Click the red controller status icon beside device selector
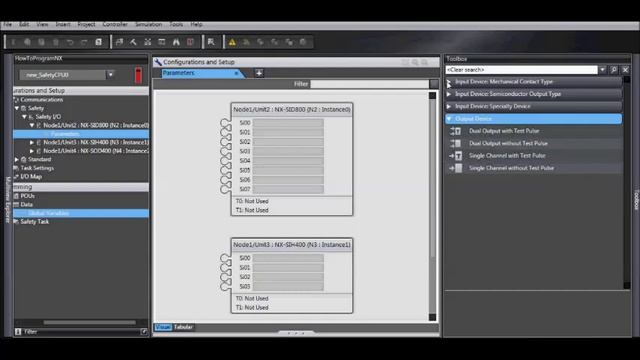Viewport: 640px width, 360px height. click(138, 75)
